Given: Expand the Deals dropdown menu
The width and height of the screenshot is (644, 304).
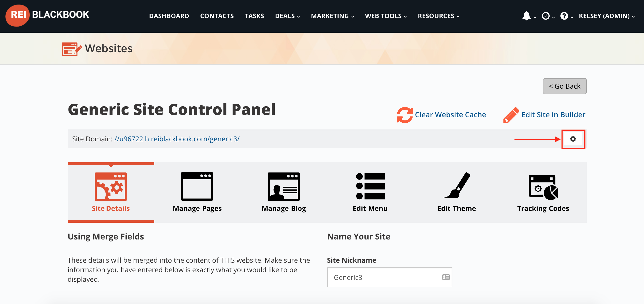Looking at the screenshot, I should point(287,16).
